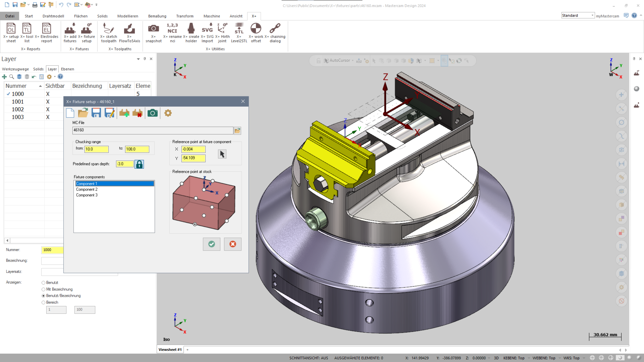Switch to the Transform ribbon tab
Screen dimensions: 644x362
(185, 16)
